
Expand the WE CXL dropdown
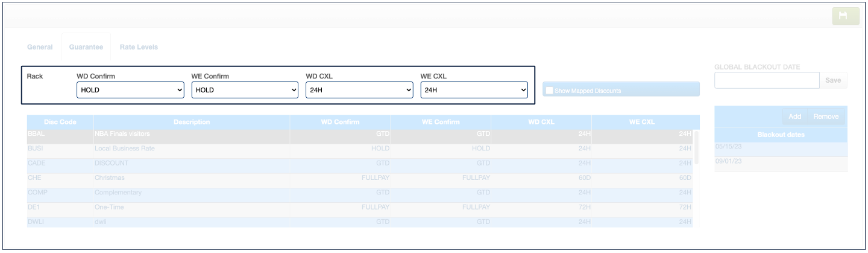coord(474,90)
